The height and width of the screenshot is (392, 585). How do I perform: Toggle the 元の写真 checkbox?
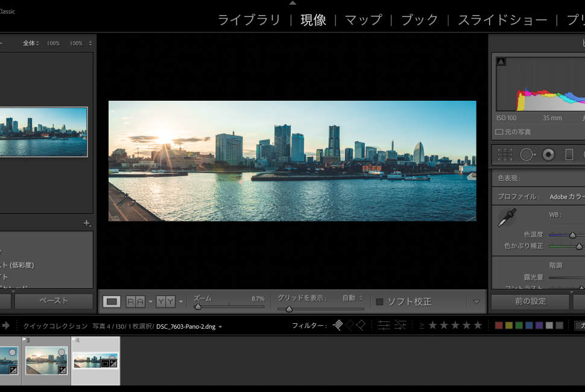pyautogui.click(x=499, y=131)
